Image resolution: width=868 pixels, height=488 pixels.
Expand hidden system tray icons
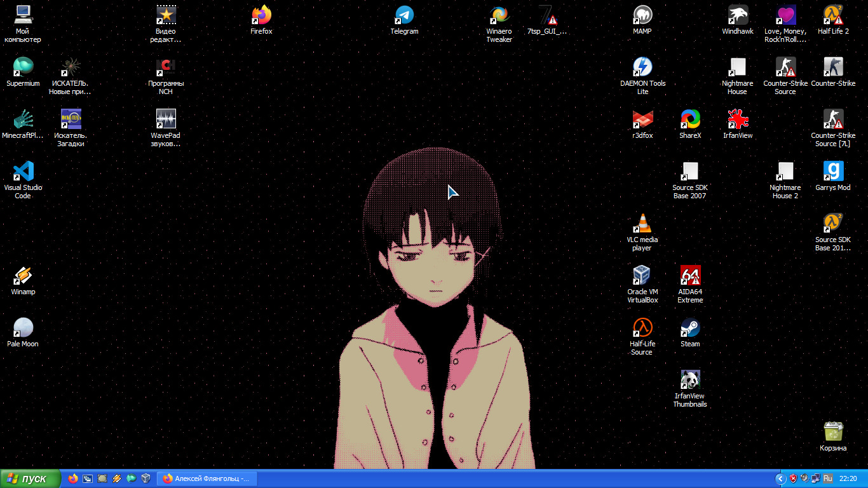coord(781,478)
